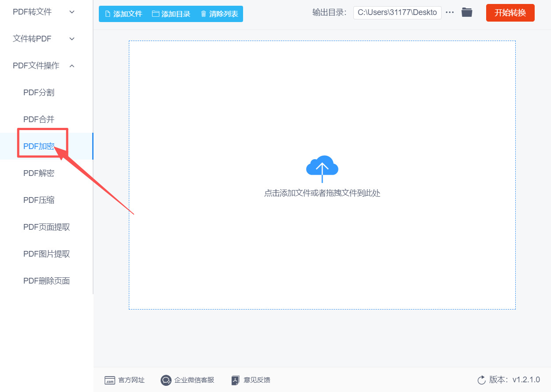Click 添加文件 to add files
This screenshot has width=551, height=392.
pos(124,14)
